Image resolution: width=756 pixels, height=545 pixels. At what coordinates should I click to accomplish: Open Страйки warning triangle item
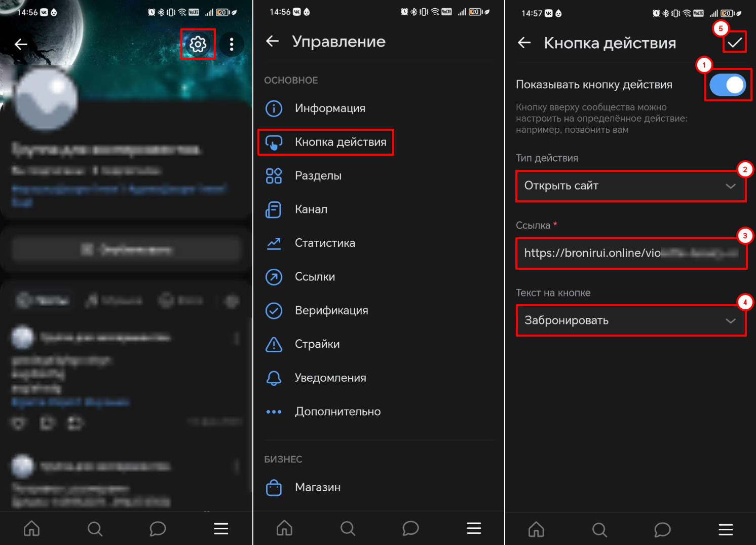[x=317, y=344]
